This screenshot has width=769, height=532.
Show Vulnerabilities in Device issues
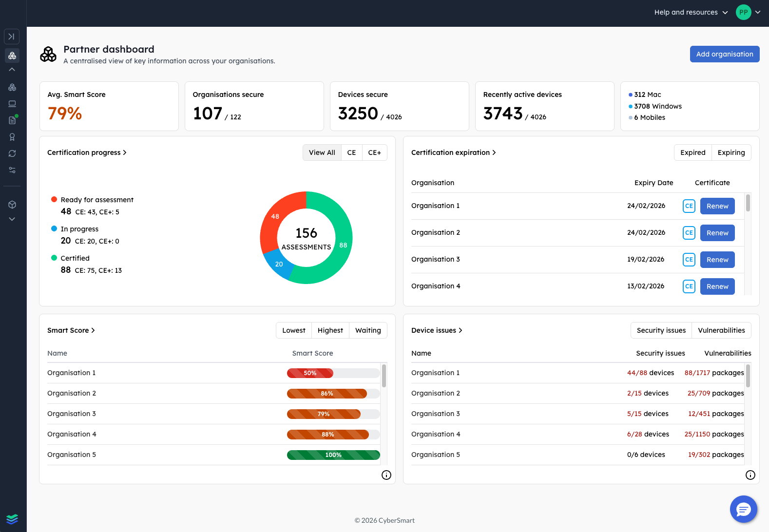pyautogui.click(x=721, y=330)
